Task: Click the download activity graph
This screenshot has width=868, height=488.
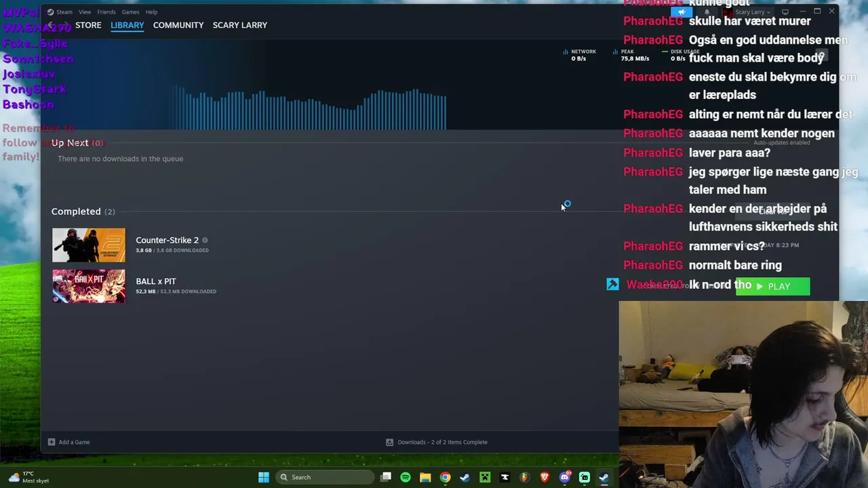Action: click(x=310, y=108)
